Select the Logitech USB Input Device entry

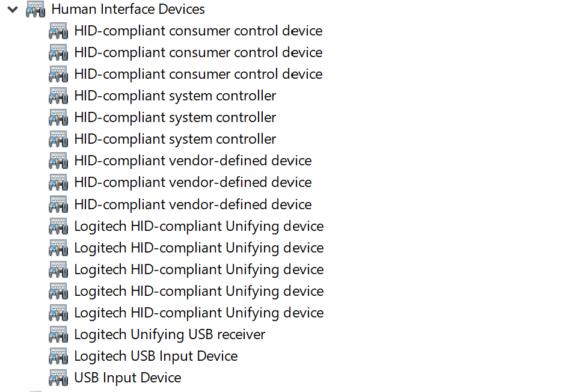[156, 356]
